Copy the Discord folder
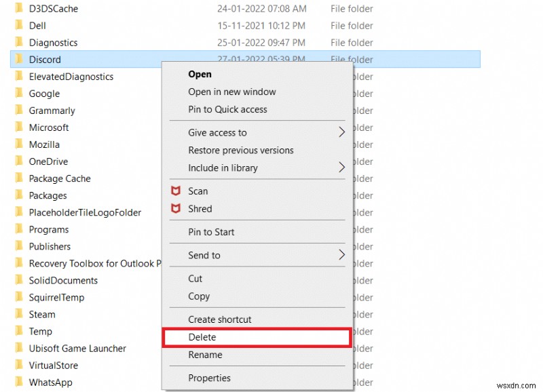Viewport: 543px width, 392px height. click(198, 296)
